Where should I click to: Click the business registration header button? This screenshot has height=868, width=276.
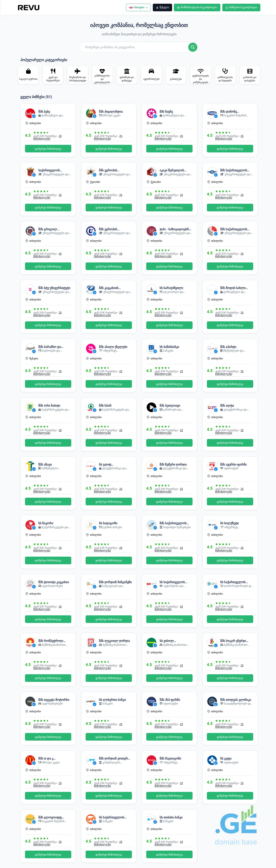coord(241,7)
